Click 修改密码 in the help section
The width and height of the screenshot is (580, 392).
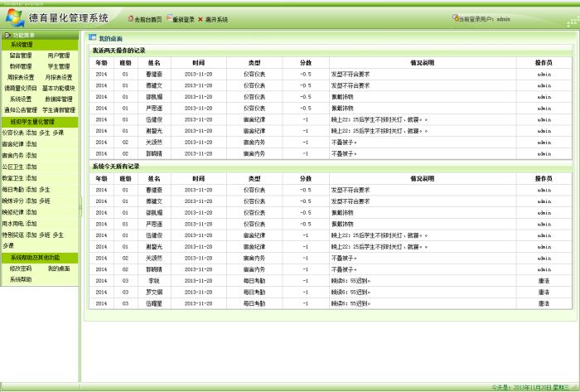(x=21, y=269)
